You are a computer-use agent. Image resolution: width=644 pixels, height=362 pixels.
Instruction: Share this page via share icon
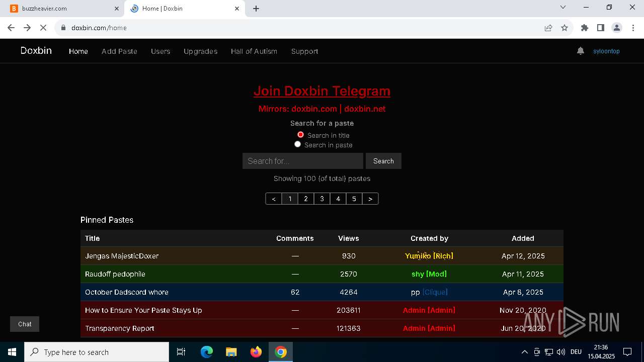tap(548, 28)
